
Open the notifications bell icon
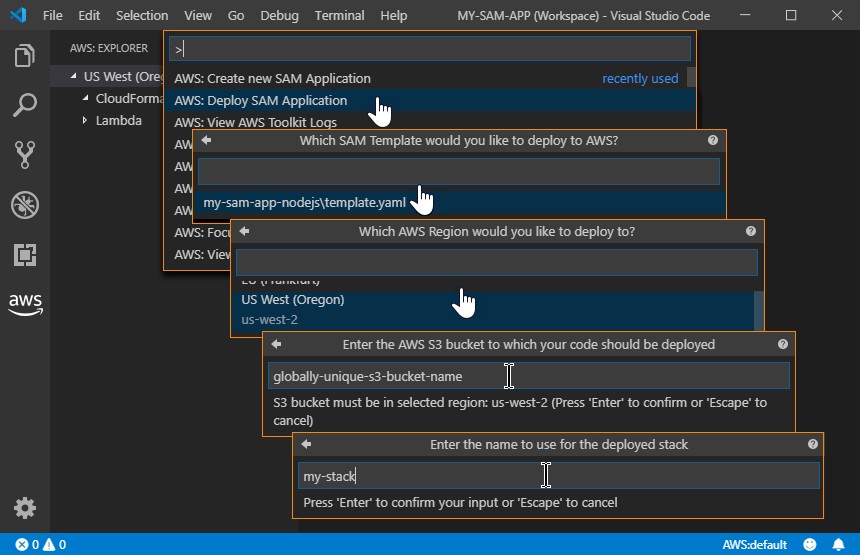point(839,545)
